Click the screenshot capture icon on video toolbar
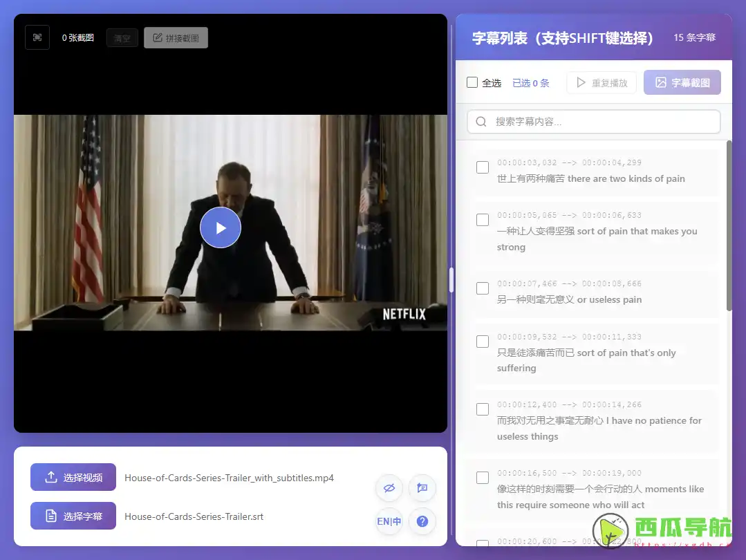This screenshot has width=746, height=560. pyautogui.click(x=37, y=37)
